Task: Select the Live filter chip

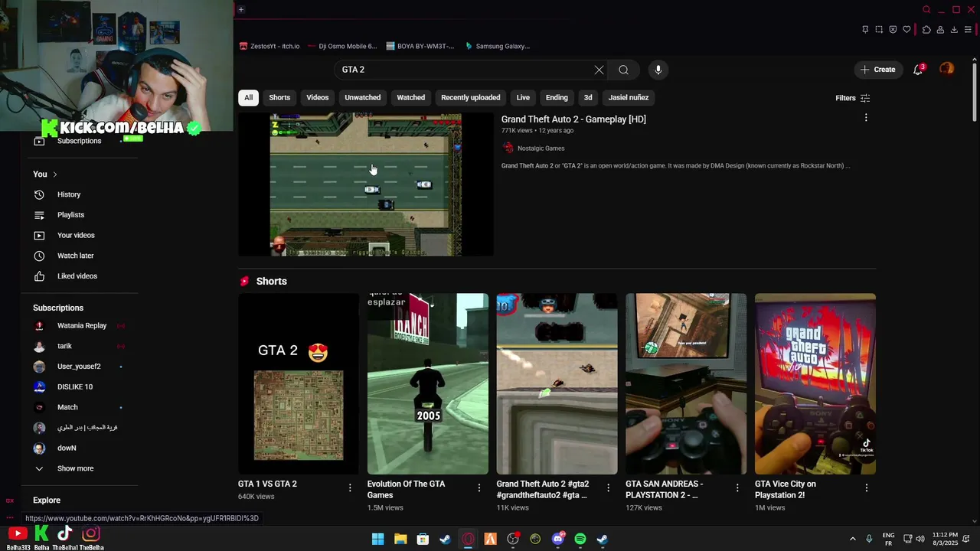Action: [523, 97]
